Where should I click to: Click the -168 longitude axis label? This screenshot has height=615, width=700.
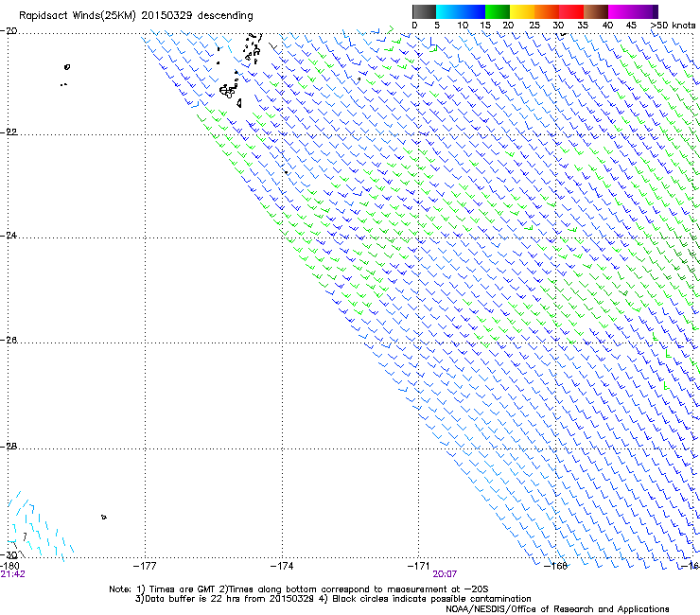[x=556, y=566]
